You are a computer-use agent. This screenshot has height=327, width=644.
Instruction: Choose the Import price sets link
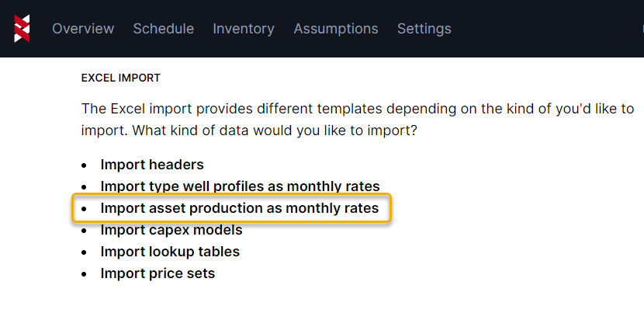tap(158, 273)
